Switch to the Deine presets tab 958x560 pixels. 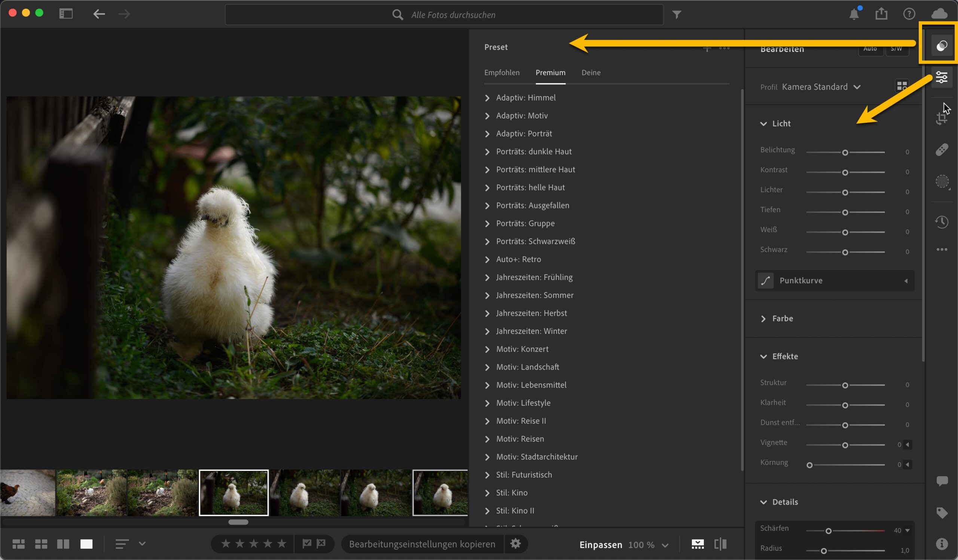[x=591, y=73]
